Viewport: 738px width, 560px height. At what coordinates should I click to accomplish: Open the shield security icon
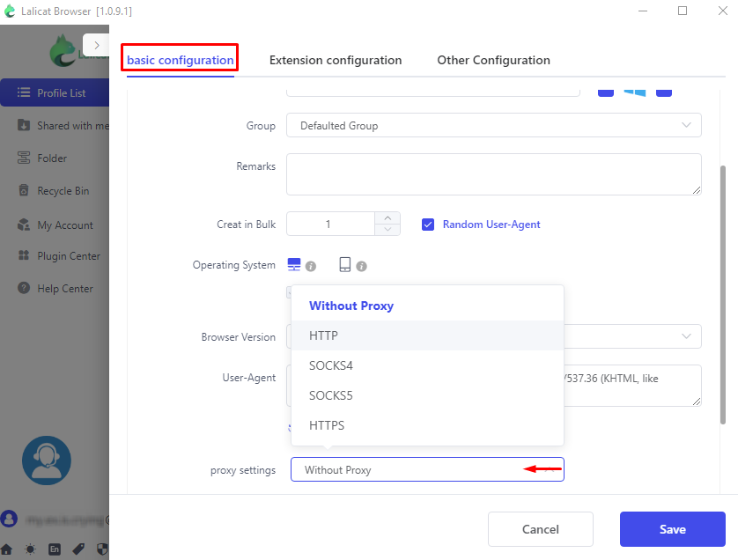point(102,549)
